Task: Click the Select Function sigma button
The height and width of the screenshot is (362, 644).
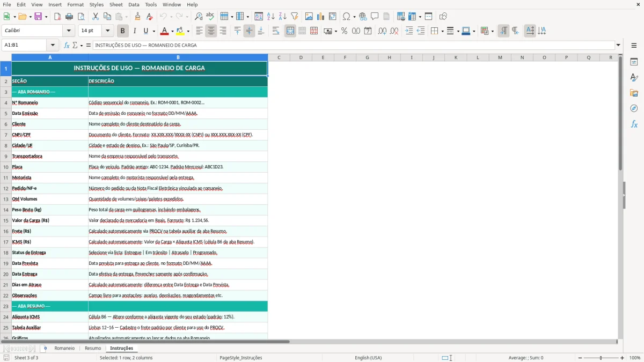Action: pos(75,45)
